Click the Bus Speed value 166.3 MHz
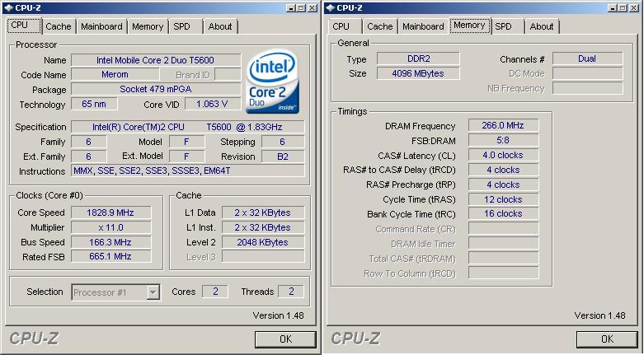 pos(110,242)
